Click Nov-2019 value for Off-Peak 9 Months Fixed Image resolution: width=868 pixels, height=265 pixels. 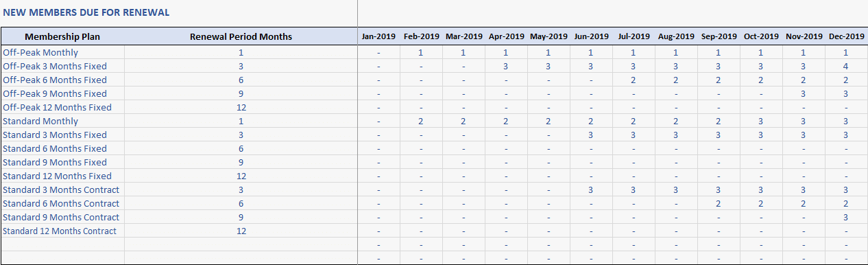804,93
